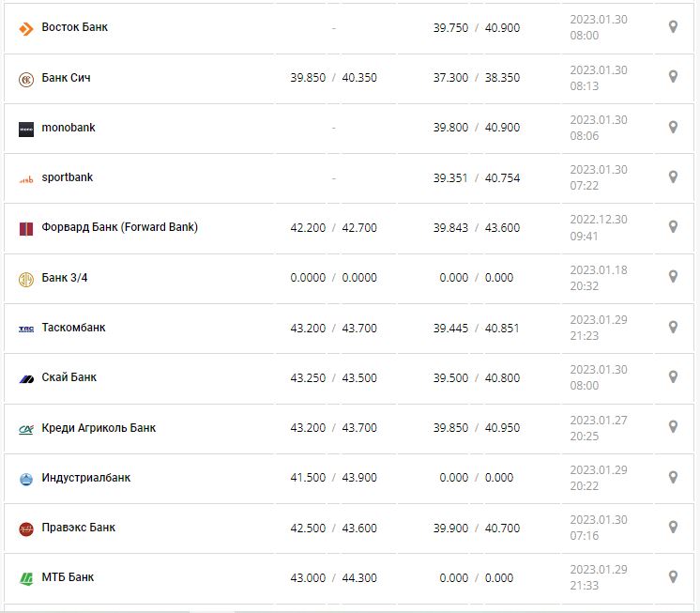
Task: Click the map pin for Правэкс Банк
Action: [673, 527]
